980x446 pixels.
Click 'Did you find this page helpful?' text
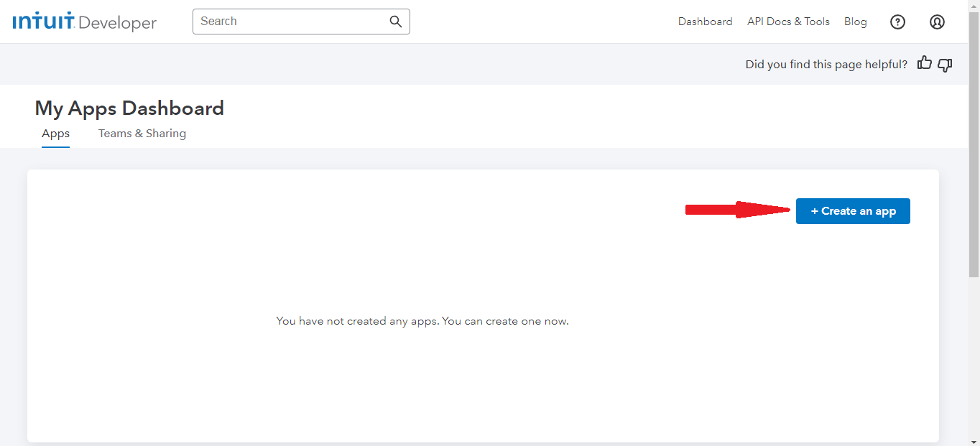click(826, 65)
